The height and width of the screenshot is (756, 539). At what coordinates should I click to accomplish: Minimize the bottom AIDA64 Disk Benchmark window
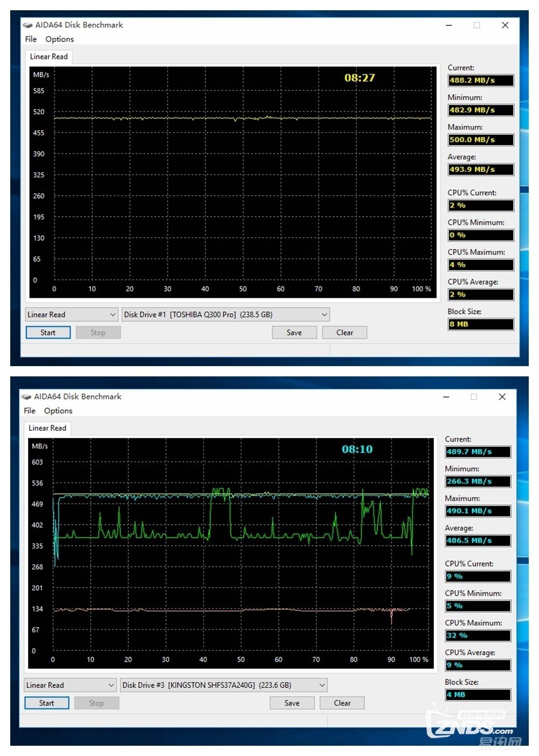446,396
